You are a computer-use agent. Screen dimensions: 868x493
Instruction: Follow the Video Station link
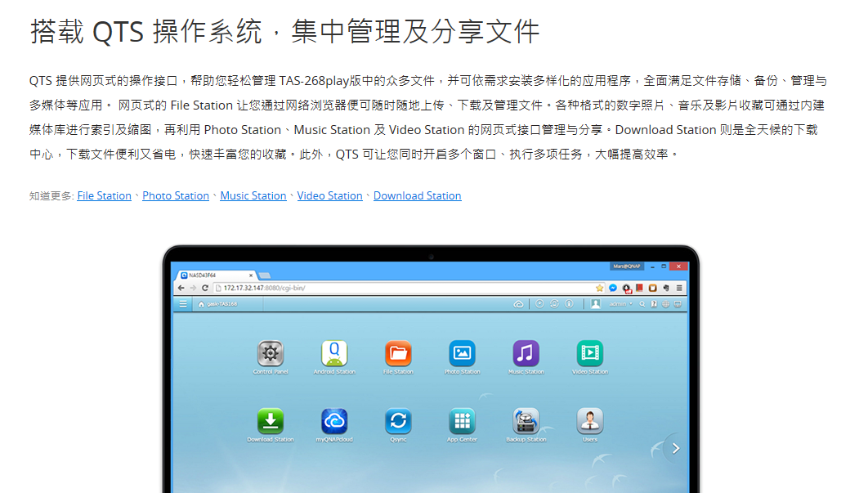[329, 195]
